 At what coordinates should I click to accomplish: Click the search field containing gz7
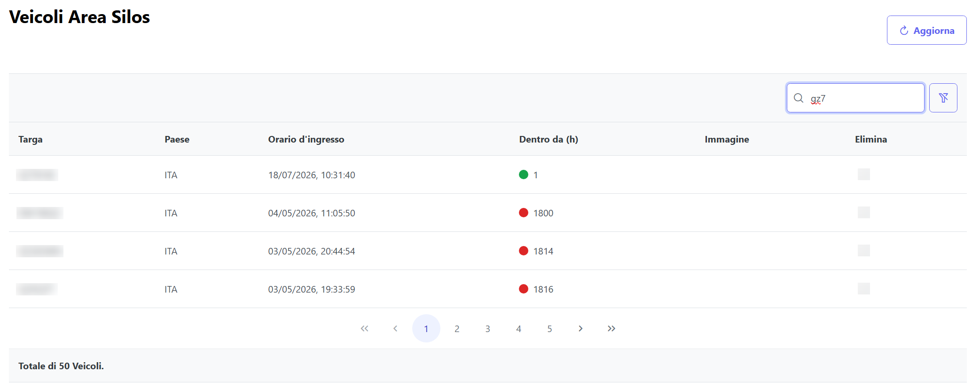[855, 98]
